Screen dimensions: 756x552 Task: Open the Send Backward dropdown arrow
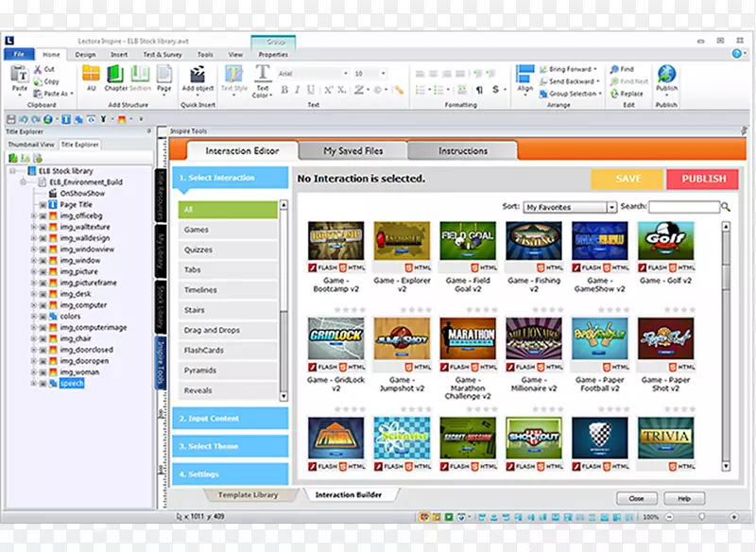click(x=598, y=81)
